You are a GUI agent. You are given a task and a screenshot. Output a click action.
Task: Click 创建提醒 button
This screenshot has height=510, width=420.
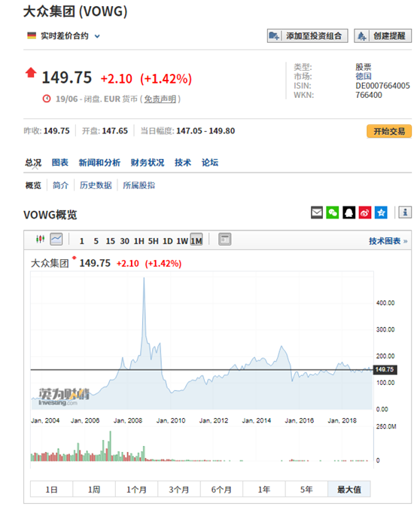pos(382,35)
